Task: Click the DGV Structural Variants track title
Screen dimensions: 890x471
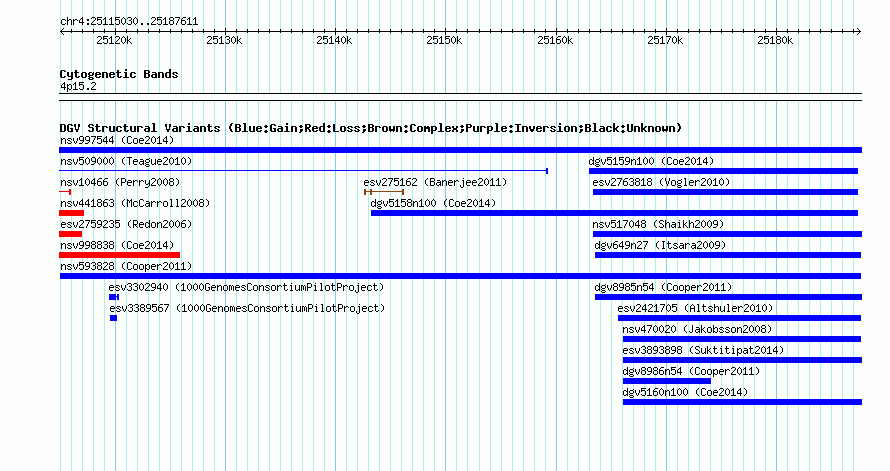Action: [371, 128]
